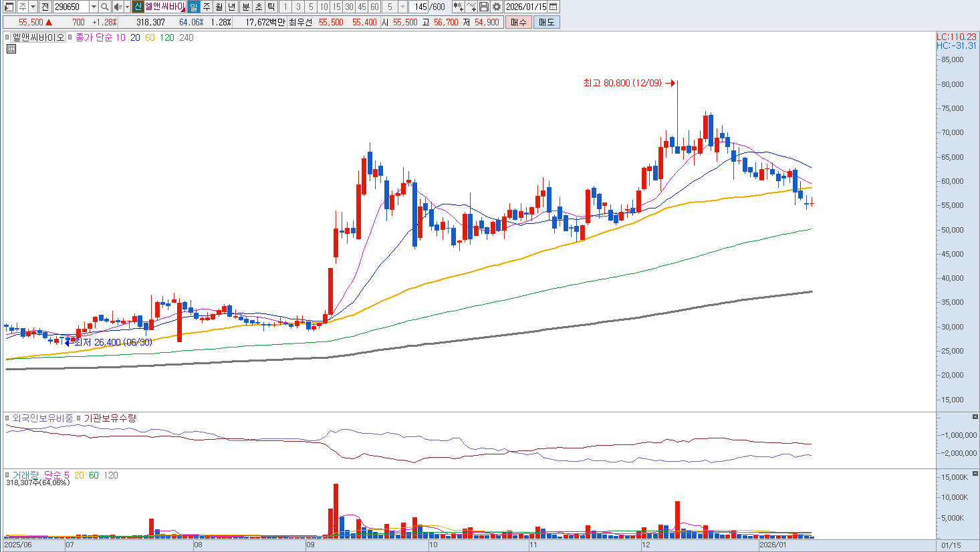Open chart settings gear icon
980x552 pixels.
click(x=497, y=7)
